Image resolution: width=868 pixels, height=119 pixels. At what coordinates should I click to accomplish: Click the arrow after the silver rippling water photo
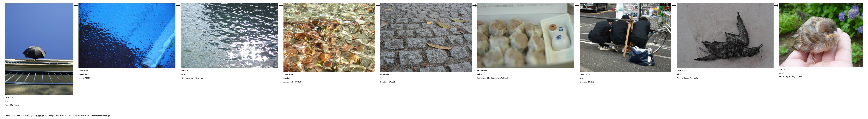click(281, 5)
